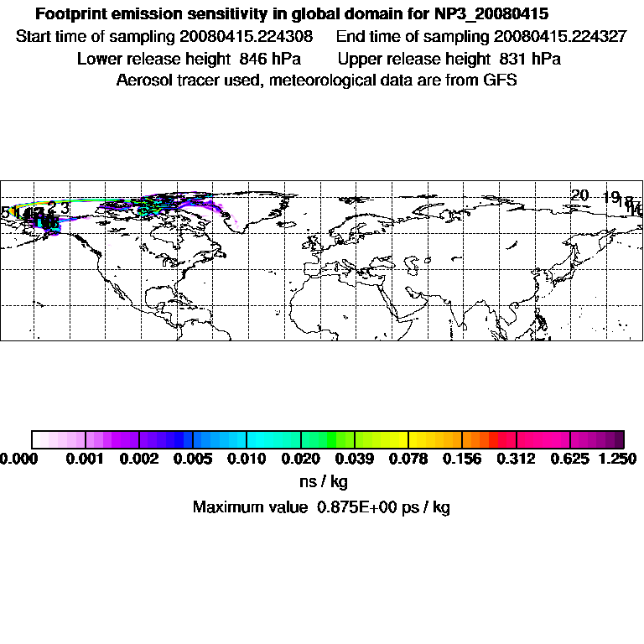Select the trajectory marker numbered 5

click(4, 213)
